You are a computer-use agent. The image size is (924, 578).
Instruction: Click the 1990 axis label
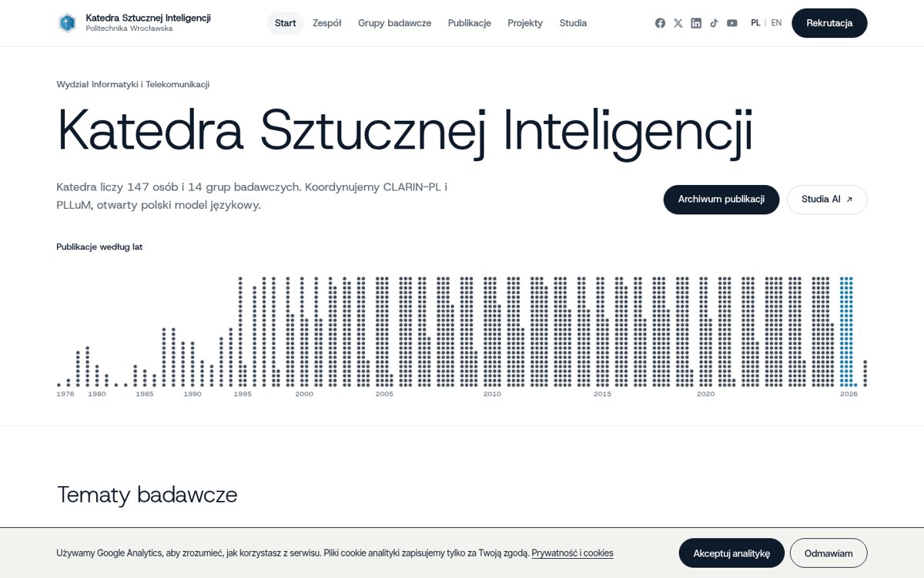point(192,394)
